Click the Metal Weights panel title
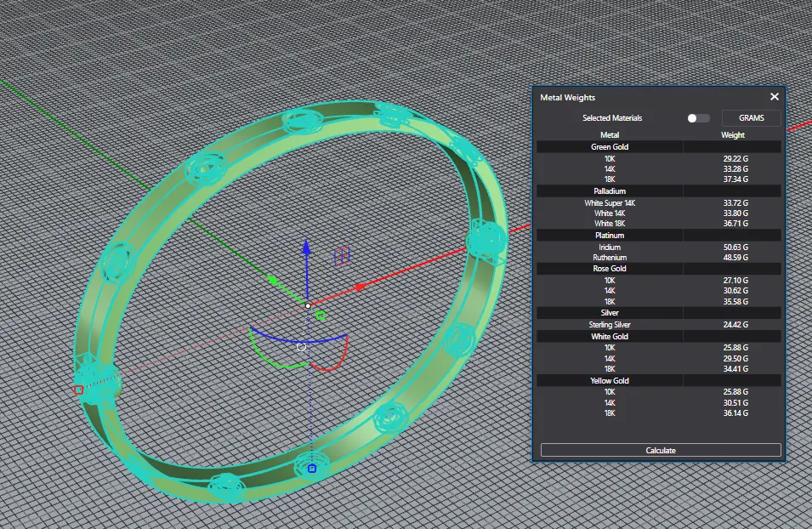812x529 pixels. point(568,98)
